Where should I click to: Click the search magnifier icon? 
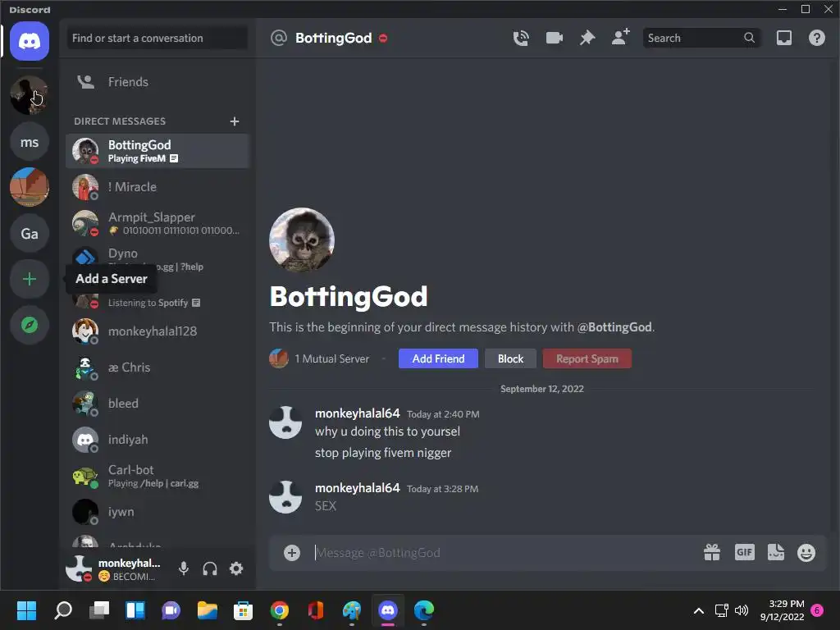(749, 38)
